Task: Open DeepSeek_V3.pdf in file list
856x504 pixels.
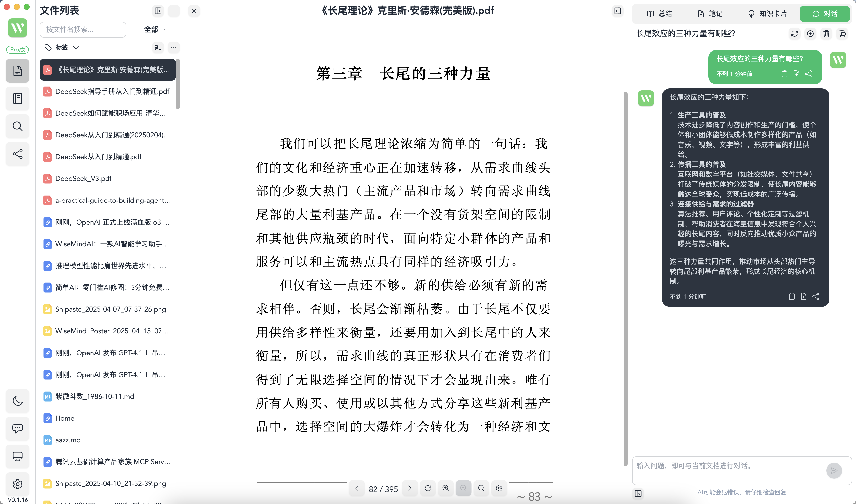Action: (x=83, y=178)
